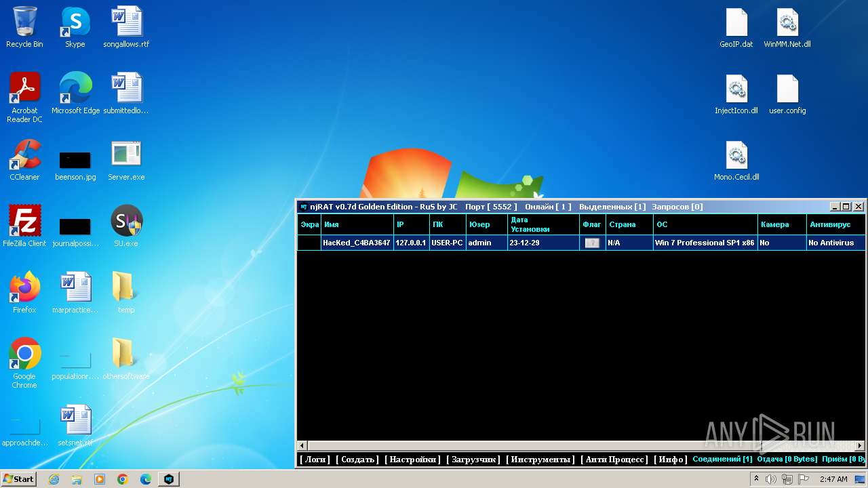Open othersoftware folder
868x488 pixels.
coord(126,359)
